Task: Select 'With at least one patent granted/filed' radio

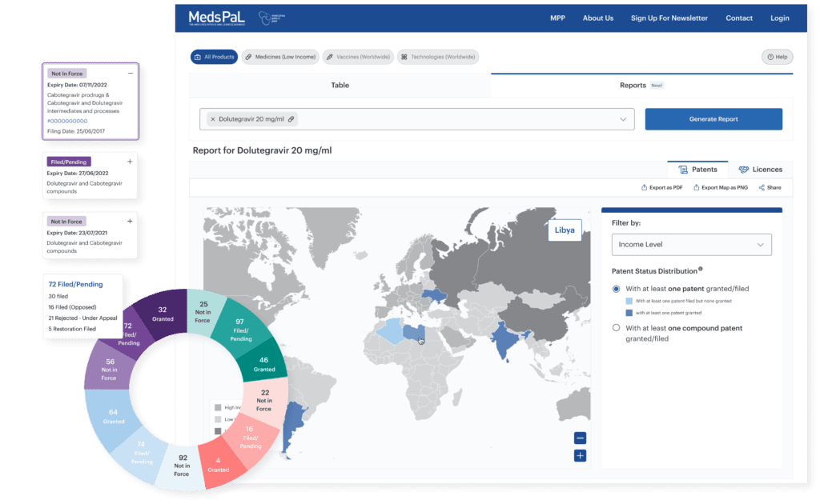Action: point(616,289)
